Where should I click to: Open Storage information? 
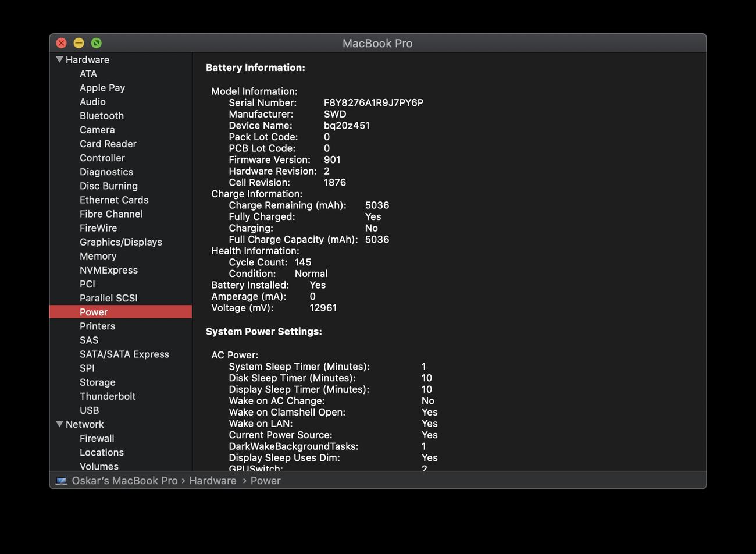click(98, 382)
